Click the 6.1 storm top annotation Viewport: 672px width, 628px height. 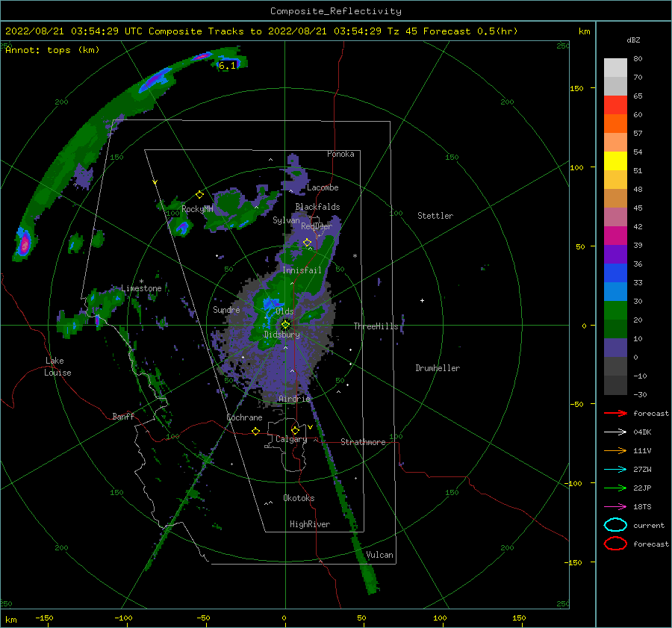point(227,66)
